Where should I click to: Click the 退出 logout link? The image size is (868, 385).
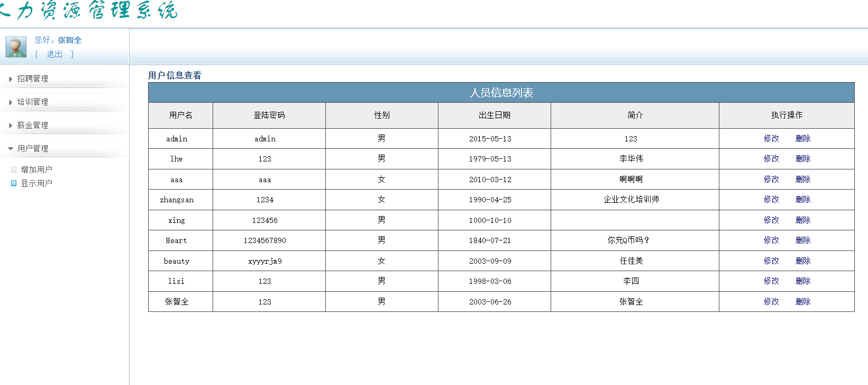click(x=54, y=54)
